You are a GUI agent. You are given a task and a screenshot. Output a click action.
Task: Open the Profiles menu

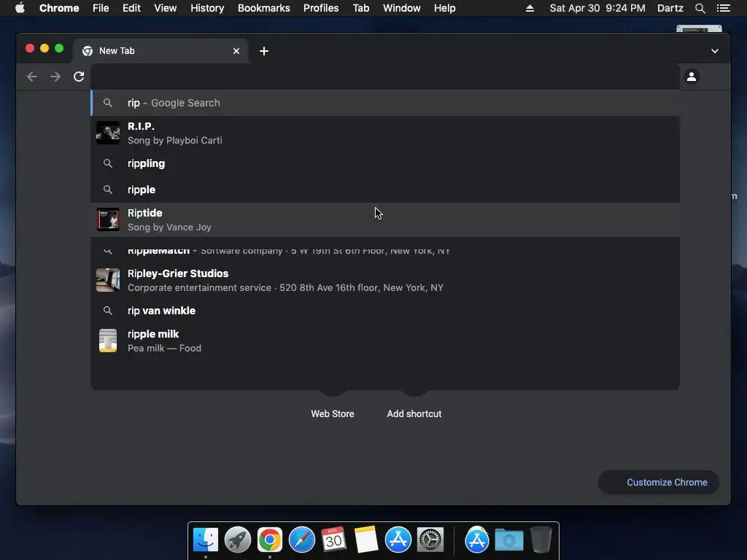tap(321, 8)
